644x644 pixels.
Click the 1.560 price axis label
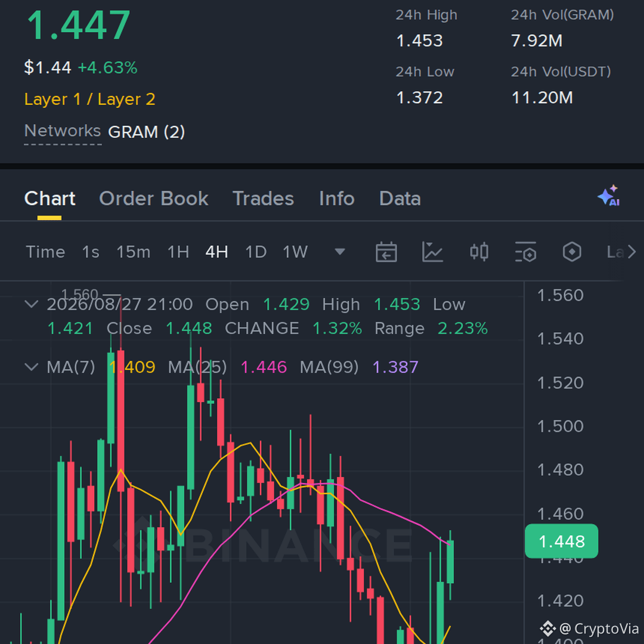(x=560, y=295)
